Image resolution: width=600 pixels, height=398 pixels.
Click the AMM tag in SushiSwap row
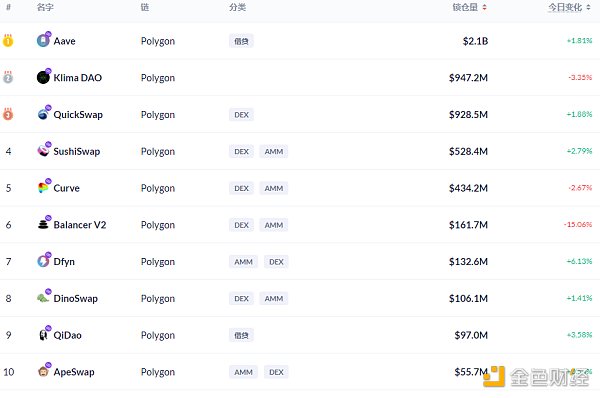coord(274,151)
